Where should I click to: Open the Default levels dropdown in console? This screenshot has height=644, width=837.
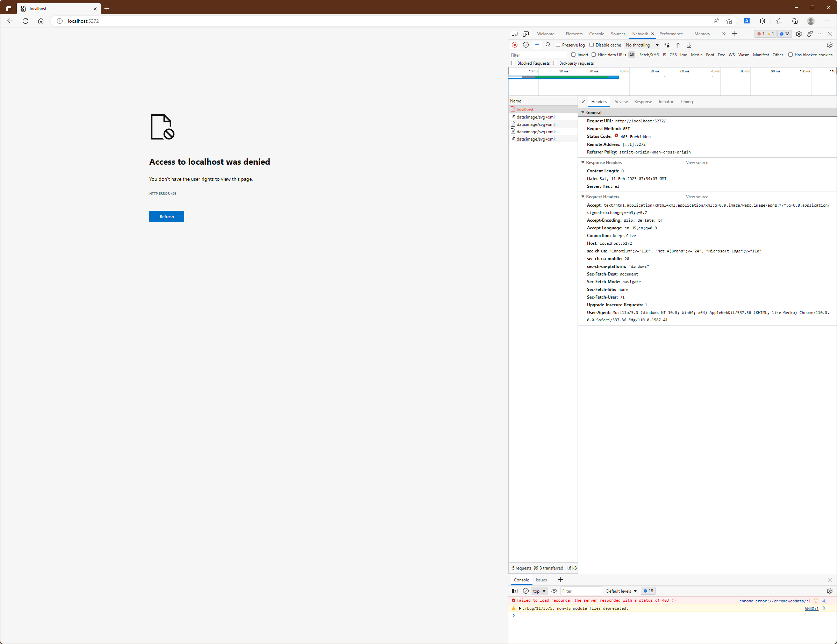[x=621, y=591]
